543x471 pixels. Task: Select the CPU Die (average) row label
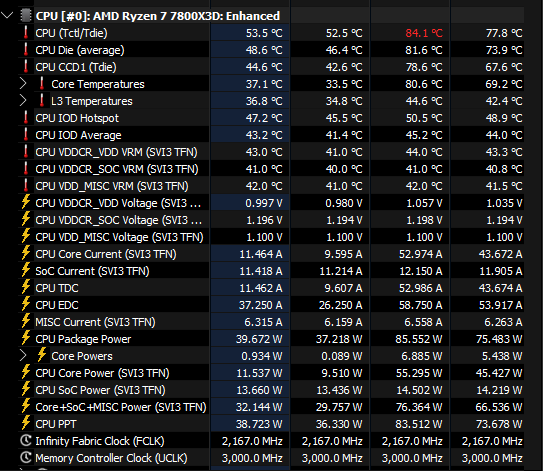(x=80, y=50)
